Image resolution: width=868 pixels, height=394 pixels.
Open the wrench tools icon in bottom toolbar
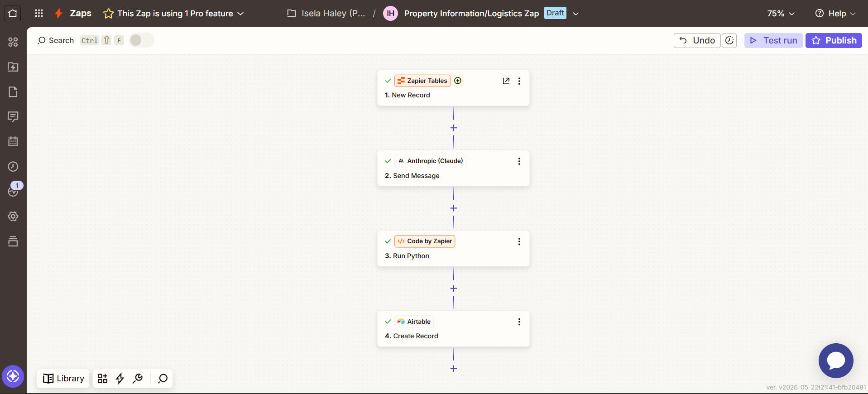pyautogui.click(x=138, y=379)
